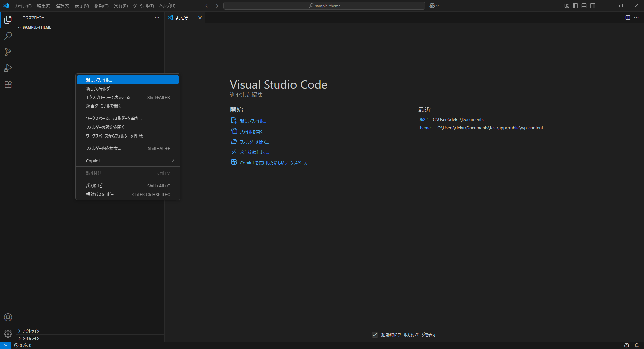644x349 pixels.
Task: Open the Manage gear icon
Action: click(8, 334)
